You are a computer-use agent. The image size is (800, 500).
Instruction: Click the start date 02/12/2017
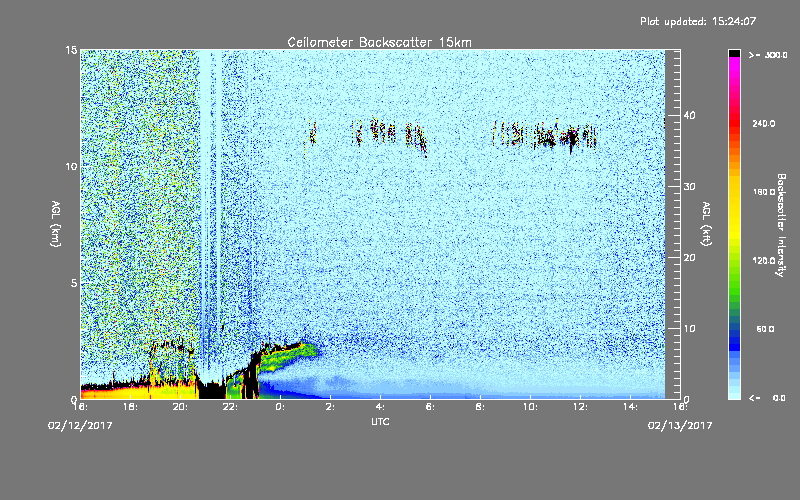point(80,426)
